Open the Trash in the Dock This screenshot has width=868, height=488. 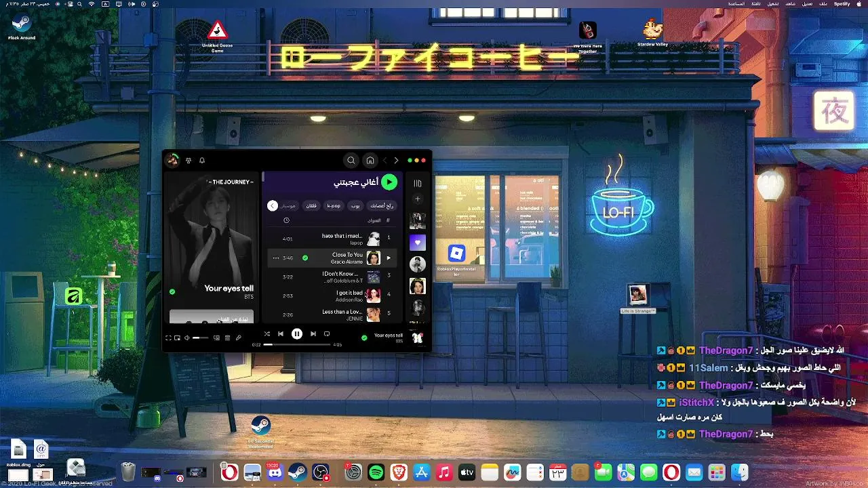(128, 472)
